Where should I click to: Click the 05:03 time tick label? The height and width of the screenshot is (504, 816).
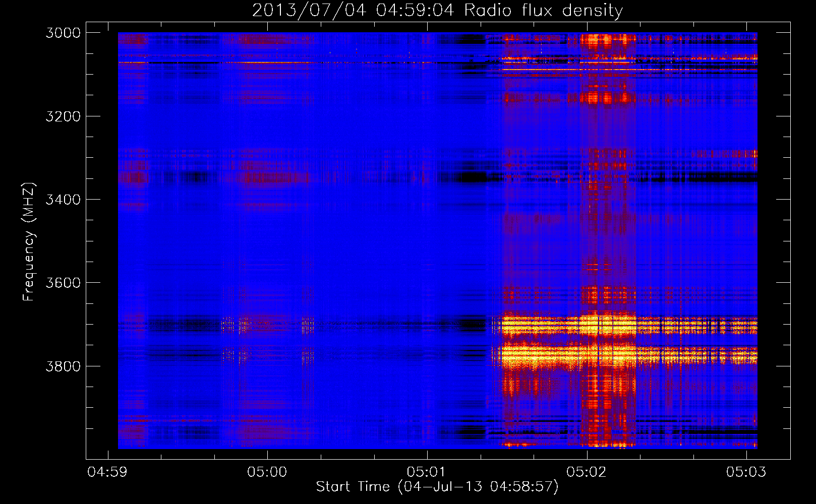click(x=746, y=472)
